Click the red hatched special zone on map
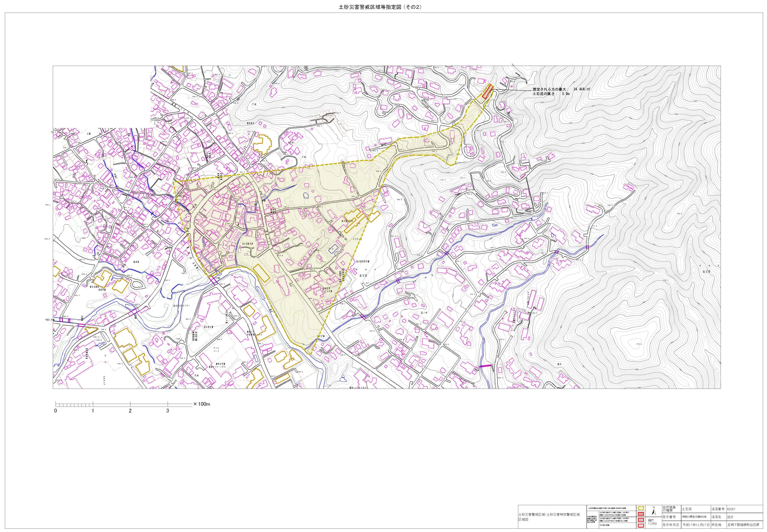The image size is (767, 532). (488, 91)
